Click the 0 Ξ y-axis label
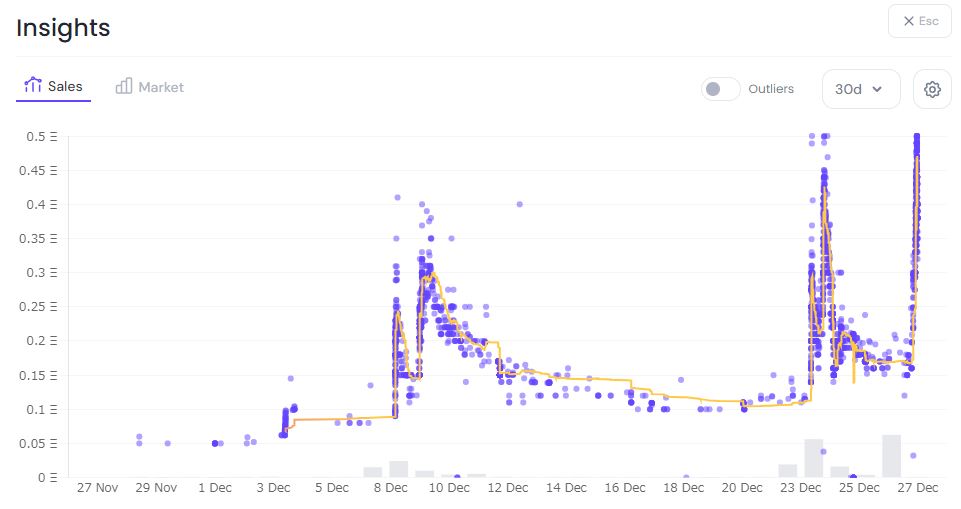961x509 pixels. pyautogui.click(x=49, y=477)
